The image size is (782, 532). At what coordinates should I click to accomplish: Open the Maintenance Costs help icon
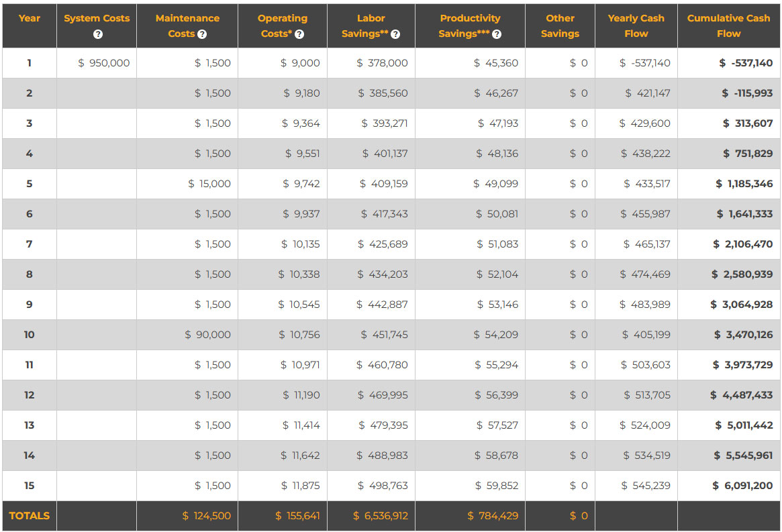pyautogui.click(x=202, y=34)
